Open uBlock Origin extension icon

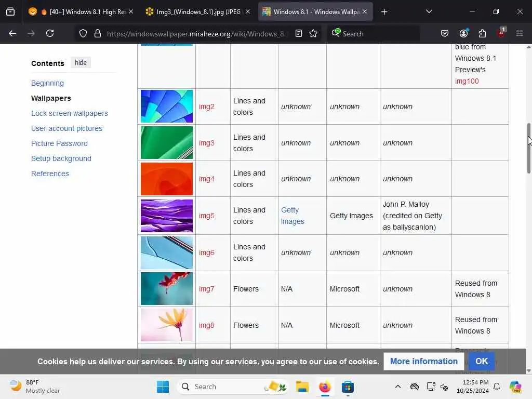501,33
